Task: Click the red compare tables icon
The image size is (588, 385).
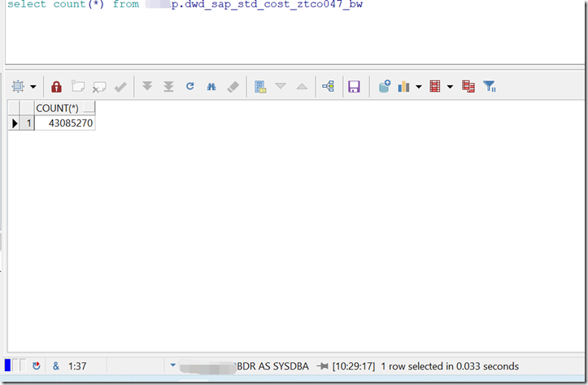Action: click(x=468, y=87)
